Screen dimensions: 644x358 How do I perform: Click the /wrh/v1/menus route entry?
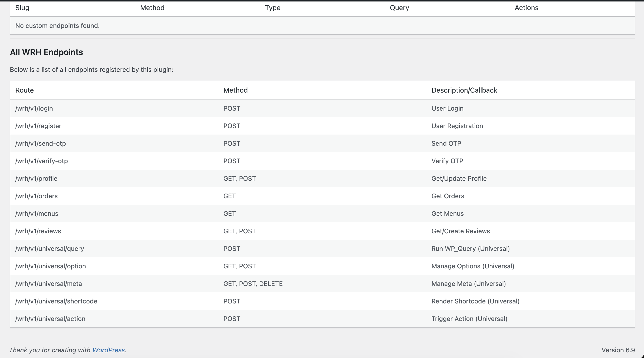point(37,214)
